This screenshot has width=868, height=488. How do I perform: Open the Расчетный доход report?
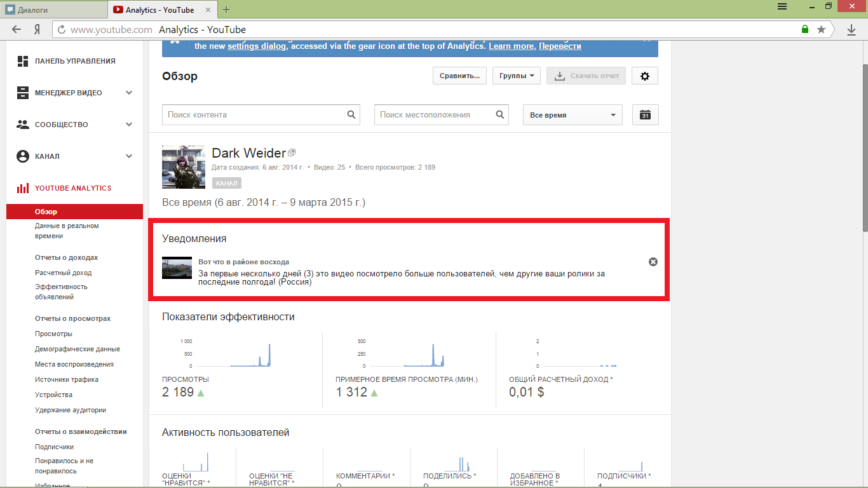pos(64,273)
